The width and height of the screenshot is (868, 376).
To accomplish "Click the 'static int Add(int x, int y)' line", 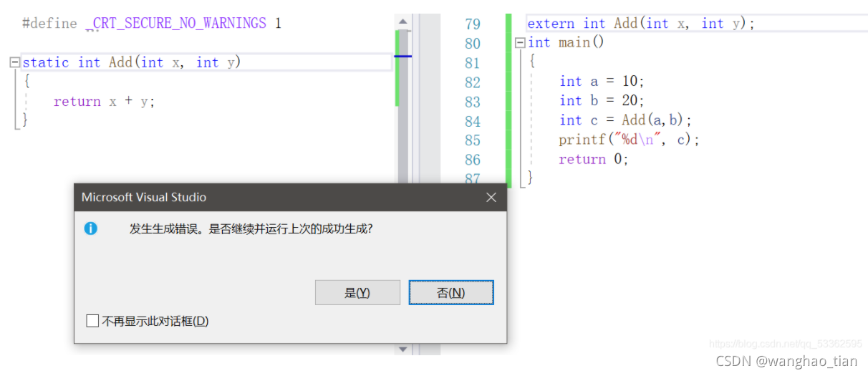I will (132, 62).
